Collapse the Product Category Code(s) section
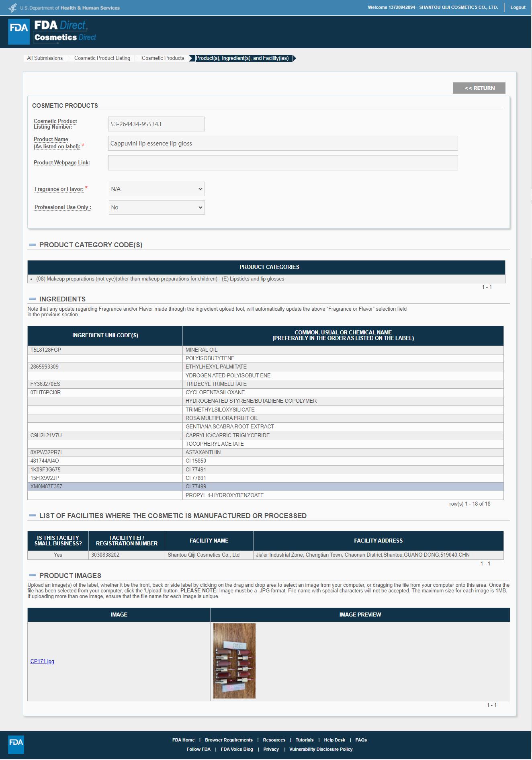Screen dimensions: 532x760 pyautogui.click(x=33, y=245)
